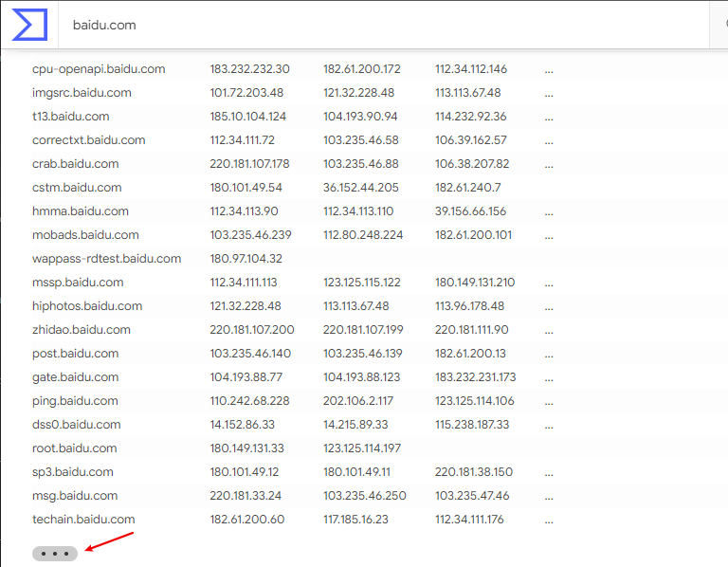This screenshot has width=728, height=567.
Task: Click the hiphotos.baidu.com domain name
Action: [x=87, y=306]
